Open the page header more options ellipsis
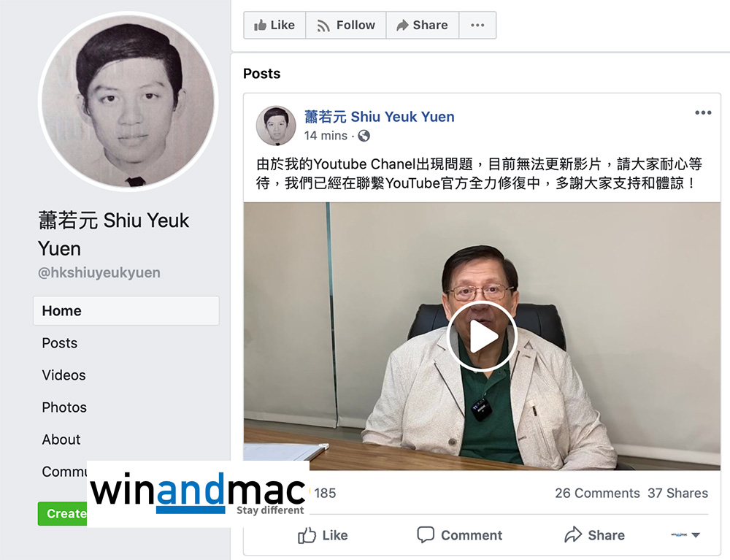Viewport: 730px width, 560px height. click(477, 25)
